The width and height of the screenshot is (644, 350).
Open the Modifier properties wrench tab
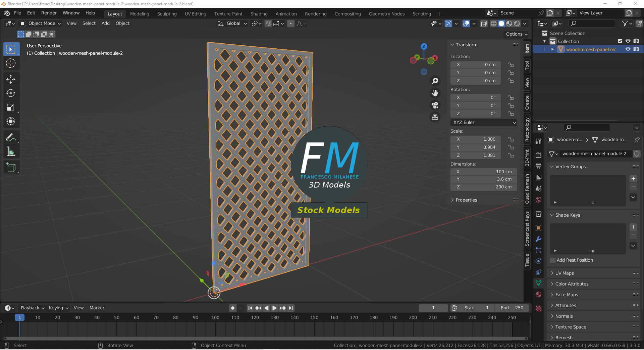(538, 239)
